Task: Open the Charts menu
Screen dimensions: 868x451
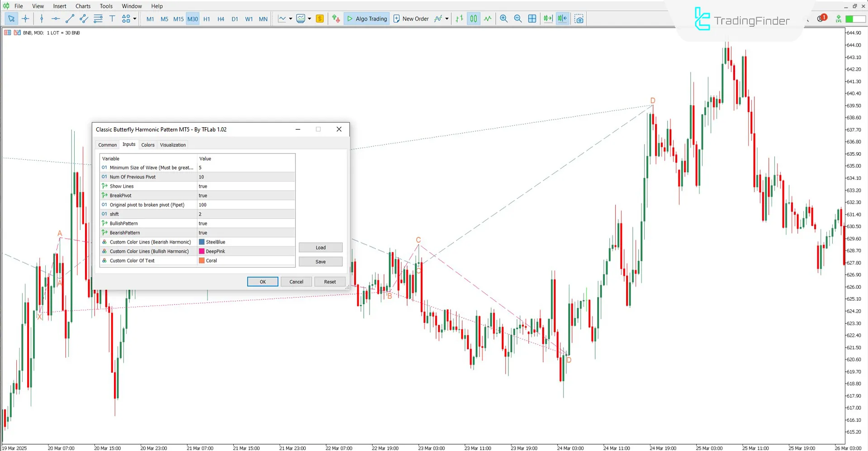Action: coord(83,6)
